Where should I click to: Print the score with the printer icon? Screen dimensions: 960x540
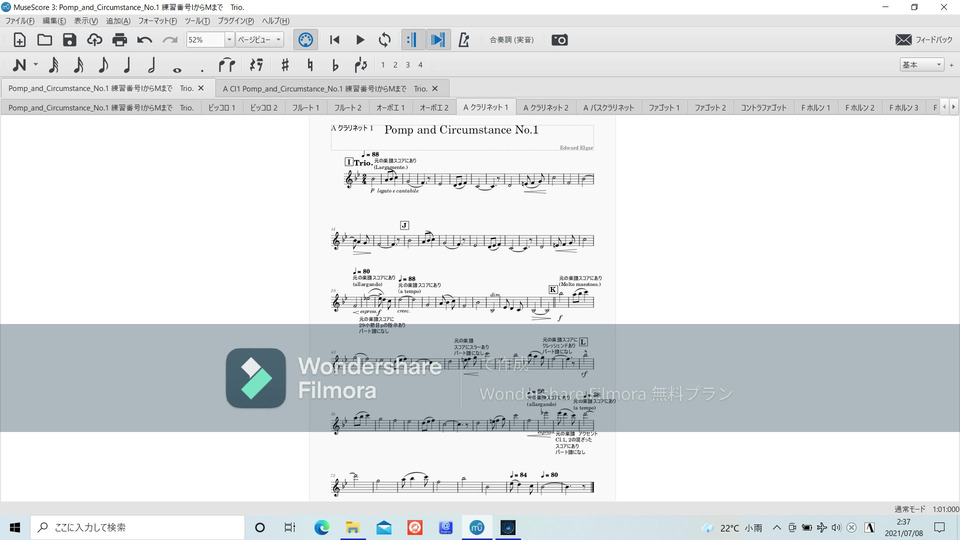tap(119, 40)
